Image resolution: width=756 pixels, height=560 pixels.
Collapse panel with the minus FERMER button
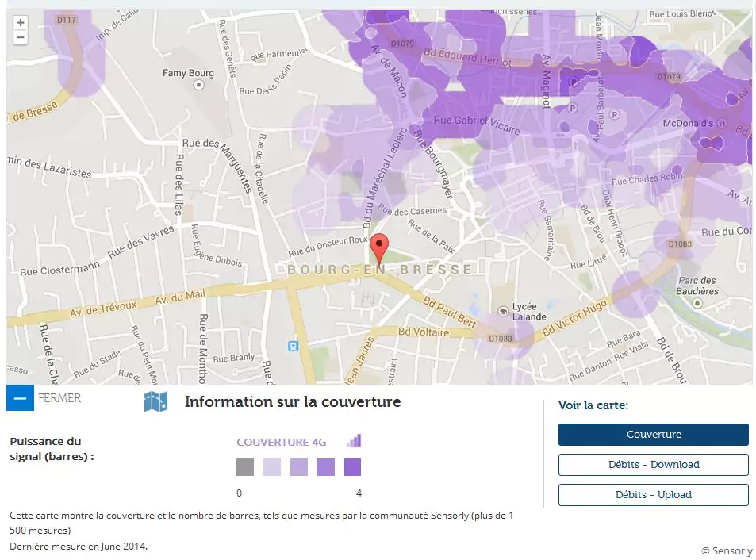point(20,398)
